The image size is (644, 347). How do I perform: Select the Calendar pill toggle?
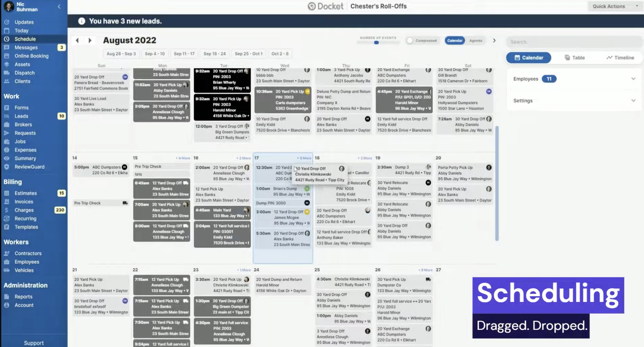(454, 41)
